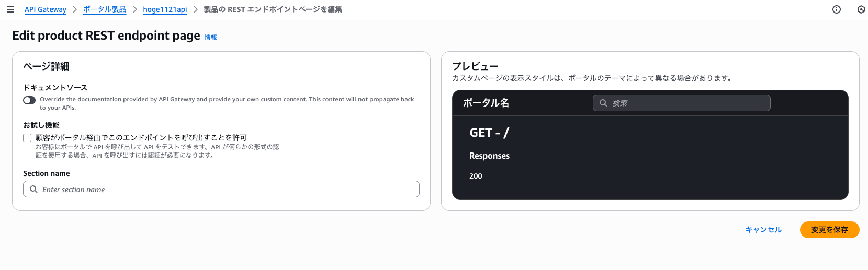
Task: Toggle the documentation source override switch
Action: pos(29,100)
